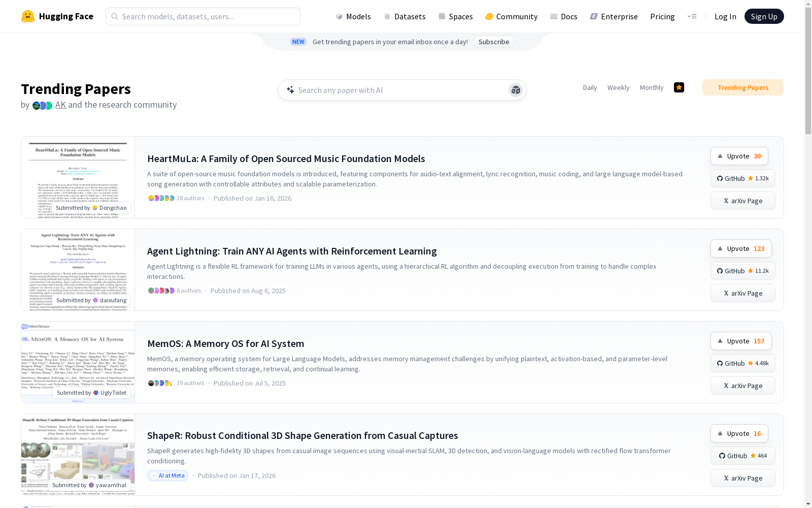Upvote the ShapeR paper
Viewport: 812px width, 508px height.
739,433
